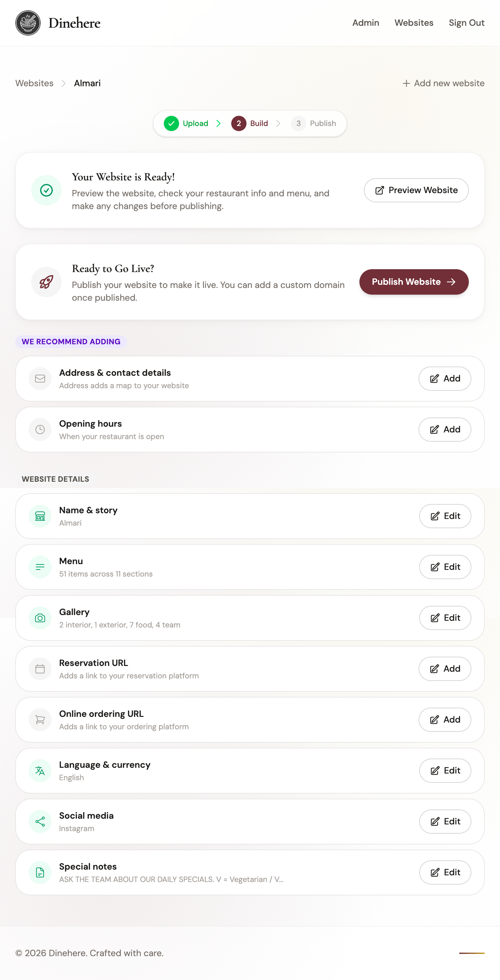
Task: Click the rocket icon in Ready to Go Live
Action: (x=46, y=282)
